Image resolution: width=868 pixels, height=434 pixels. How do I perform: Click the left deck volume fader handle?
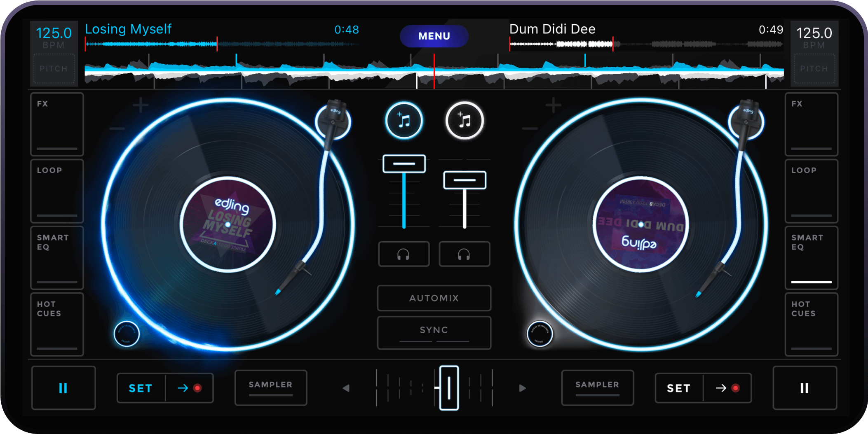[404, 164]
